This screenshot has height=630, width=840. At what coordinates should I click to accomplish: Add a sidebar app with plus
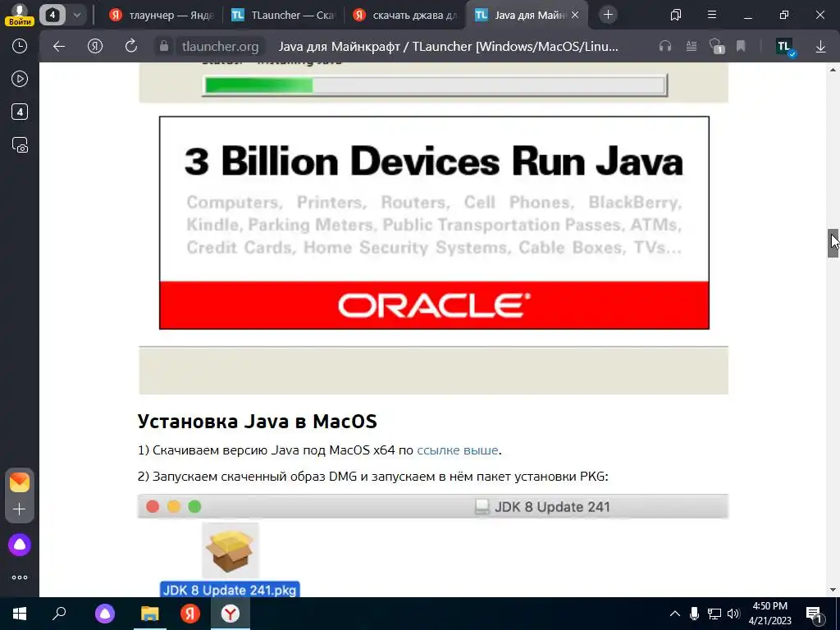(x=20, y=509)
